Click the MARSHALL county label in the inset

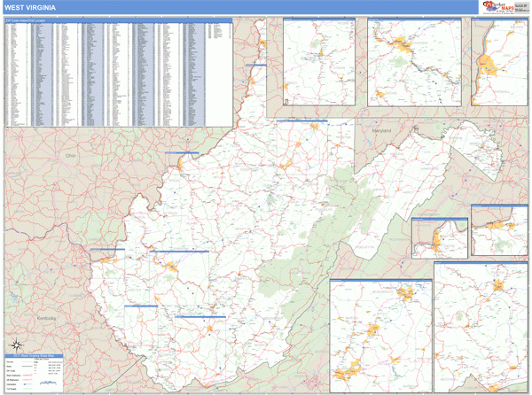tap(502, 92)
